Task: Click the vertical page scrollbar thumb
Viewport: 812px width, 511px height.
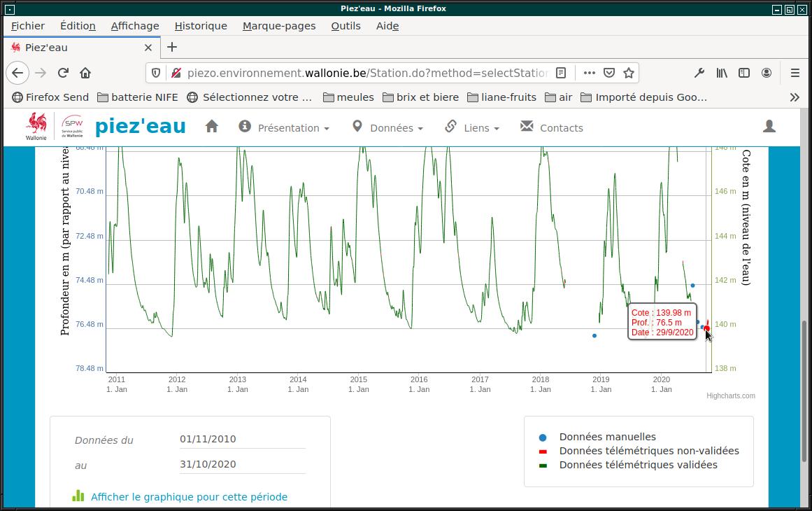Action: pyautogui.click(x=804, y=391)
